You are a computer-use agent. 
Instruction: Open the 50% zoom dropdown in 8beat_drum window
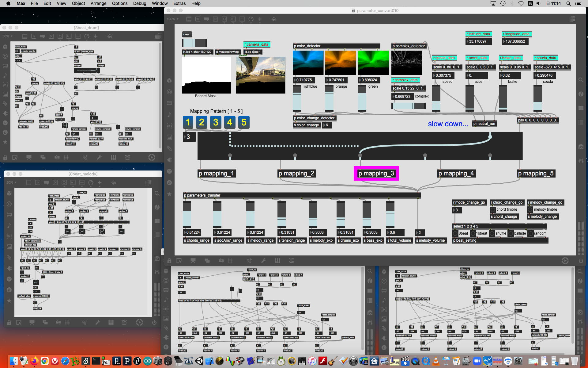8,36
